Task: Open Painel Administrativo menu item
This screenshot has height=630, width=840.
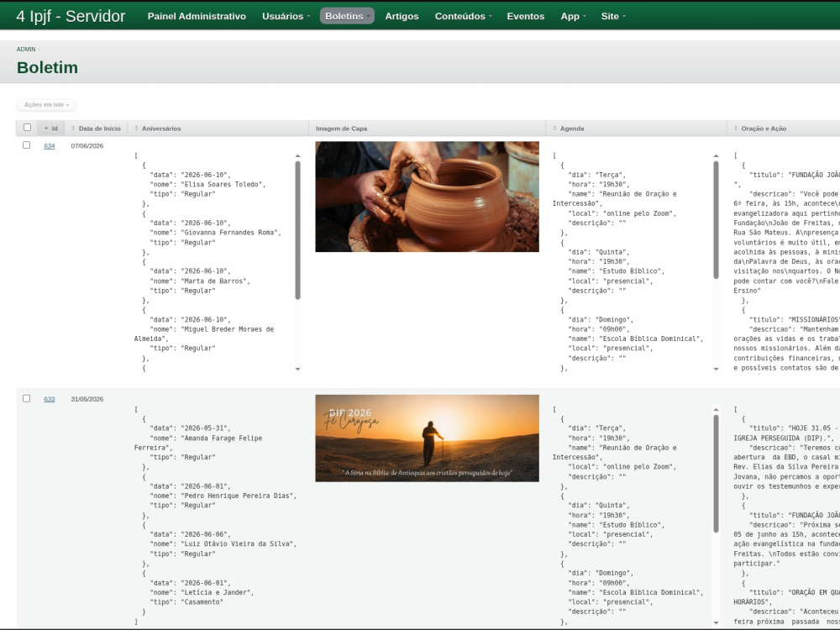Action: (197, 16)
